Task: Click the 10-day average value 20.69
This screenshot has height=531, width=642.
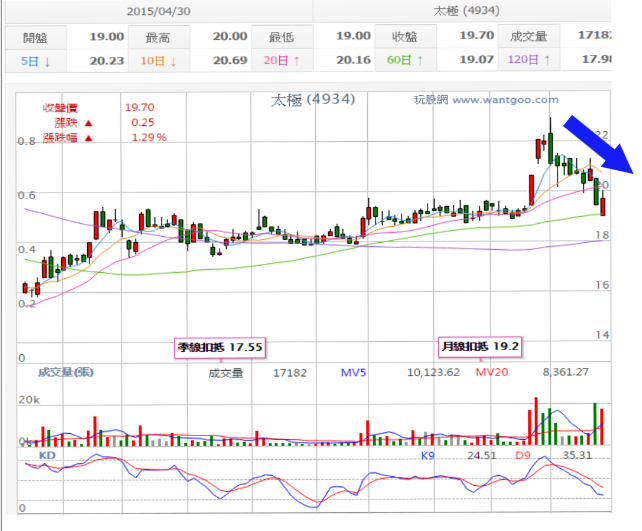Action: coord(230,61)
